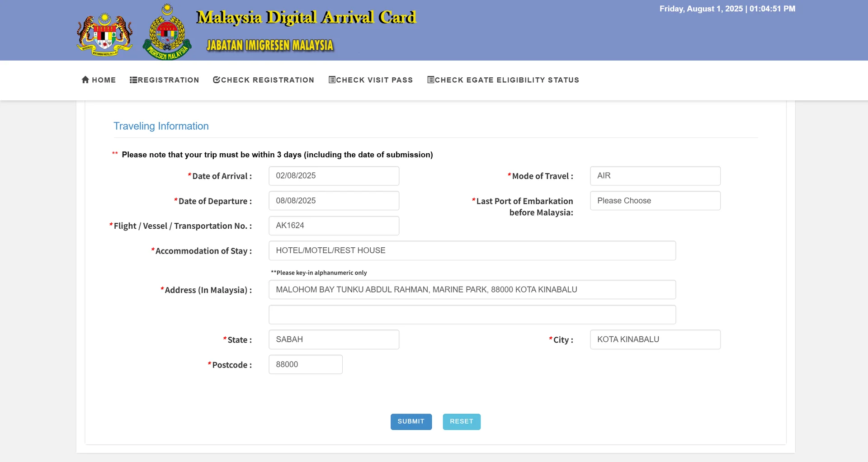The width and height of the screenshot is (868, 462).
Task: Open the Accommodation of Stay dropdown
Action: pyautogui.click(x=472, y=250)
